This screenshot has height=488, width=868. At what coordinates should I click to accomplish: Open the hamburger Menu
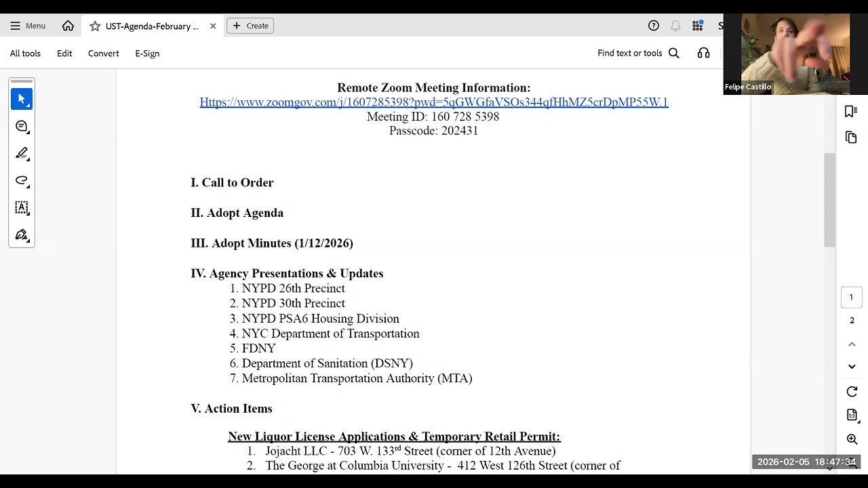pyautogui.click(x=28, y=26)
